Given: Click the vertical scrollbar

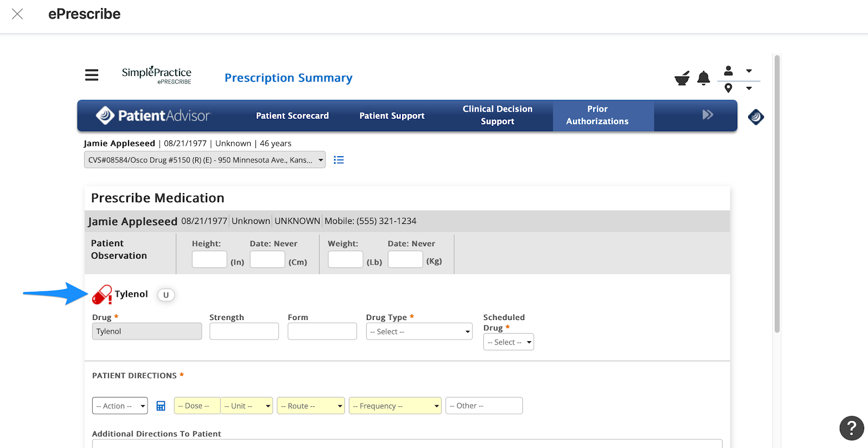Looking at the screenshot, I should (777, 194).
